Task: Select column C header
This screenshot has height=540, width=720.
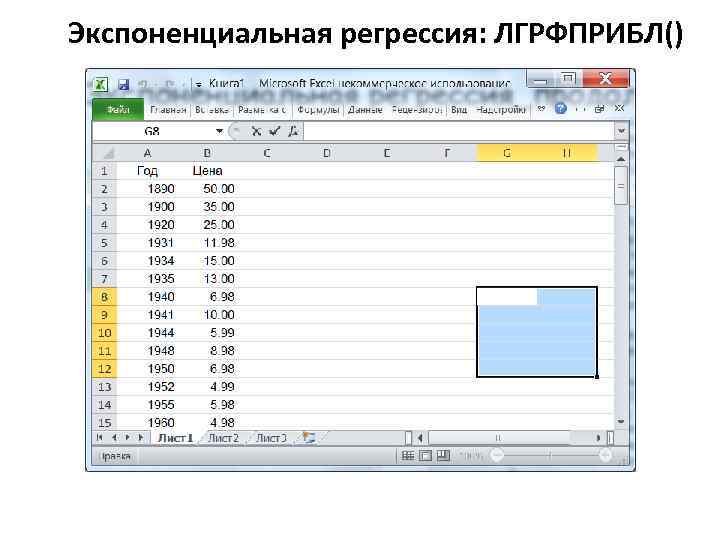Action: [267, 153]
